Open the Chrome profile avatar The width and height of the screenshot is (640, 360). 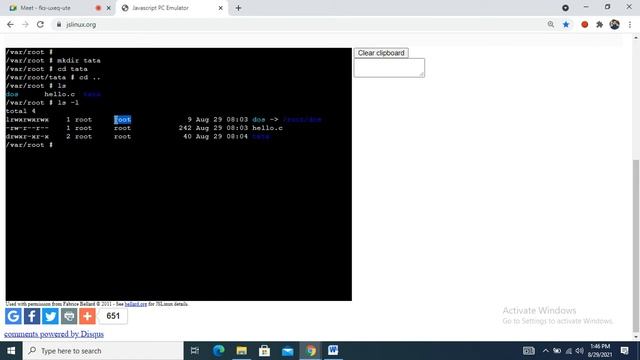[614, 24]
